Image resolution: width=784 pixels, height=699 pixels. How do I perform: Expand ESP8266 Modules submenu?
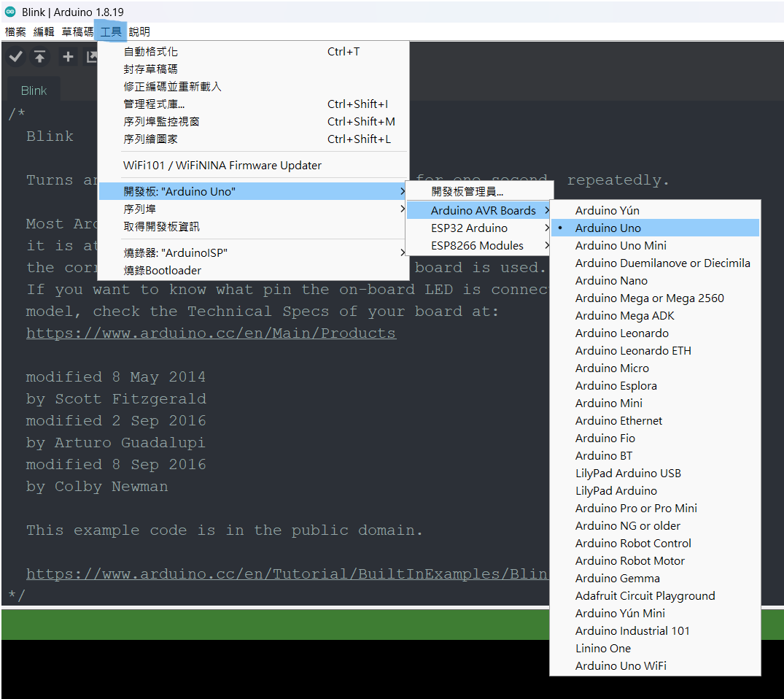(479, 246)
